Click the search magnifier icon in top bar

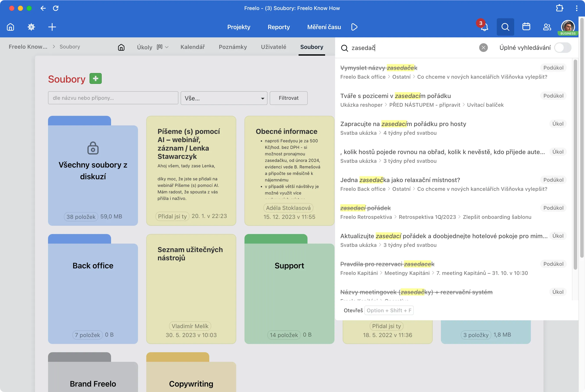pos(505,27)
